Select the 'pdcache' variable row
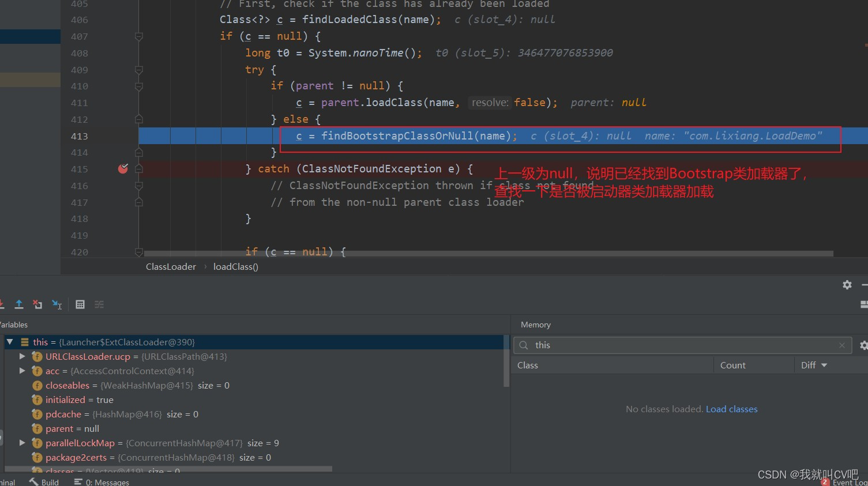The width and height of the screenshot is (868, 486). tap(254, 414)
